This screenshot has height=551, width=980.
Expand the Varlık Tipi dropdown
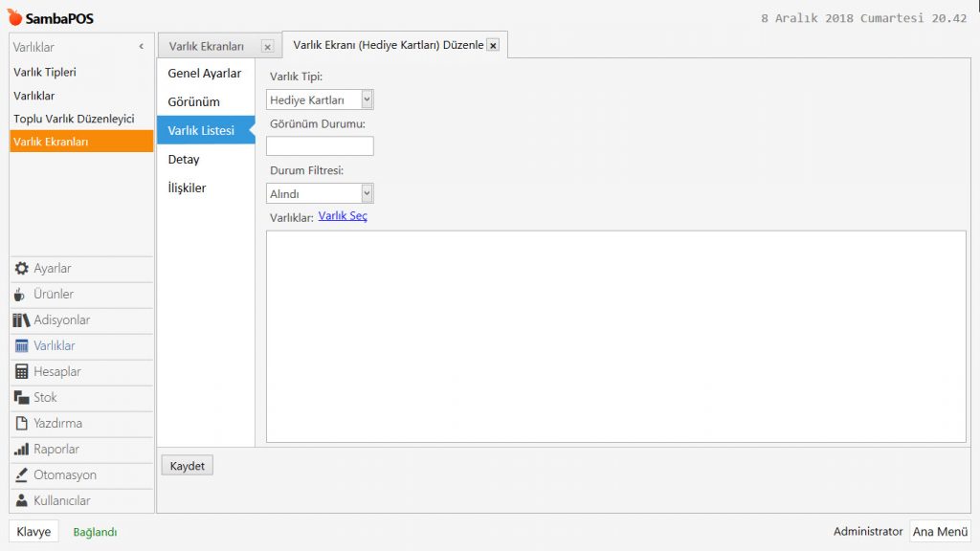point(367,99)
